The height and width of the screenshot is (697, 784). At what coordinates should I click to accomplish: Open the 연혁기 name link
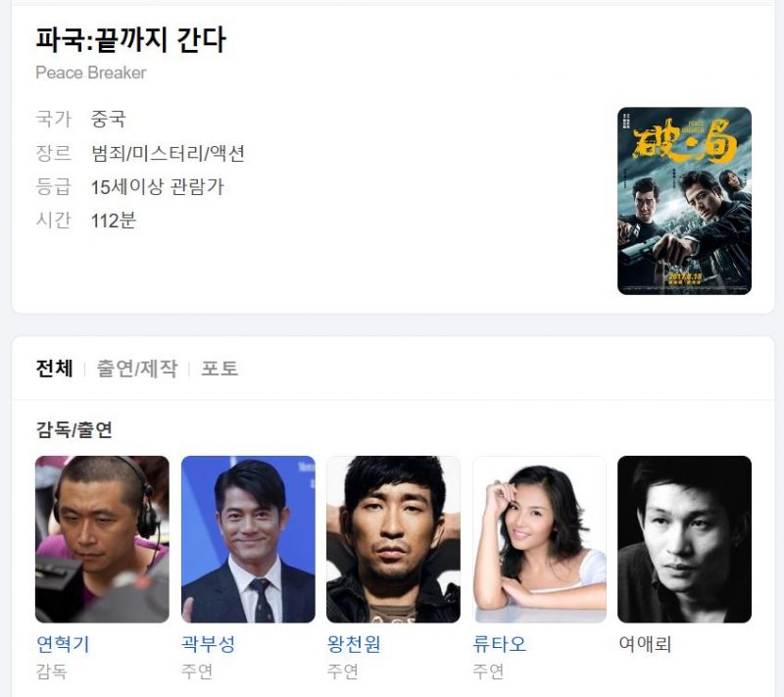click(x=63, y=644)
